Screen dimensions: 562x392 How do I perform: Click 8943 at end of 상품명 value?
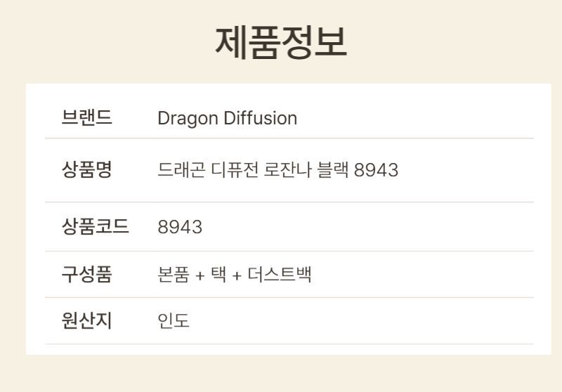pos(377,170)
